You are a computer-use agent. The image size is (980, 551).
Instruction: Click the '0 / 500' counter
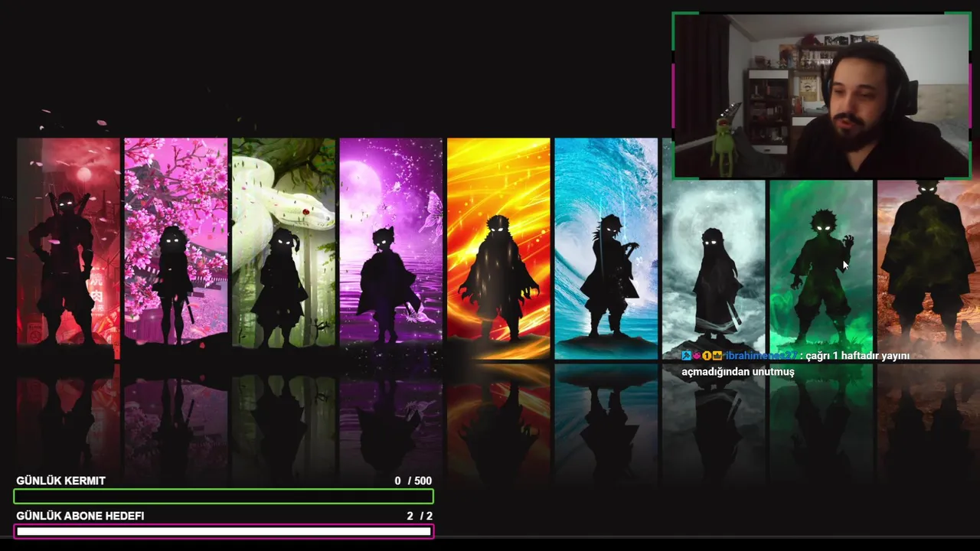coord(413,481)
